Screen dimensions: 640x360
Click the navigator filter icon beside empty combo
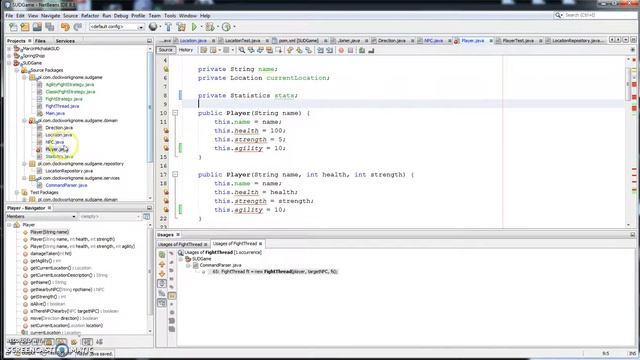[x=147, y=216]
